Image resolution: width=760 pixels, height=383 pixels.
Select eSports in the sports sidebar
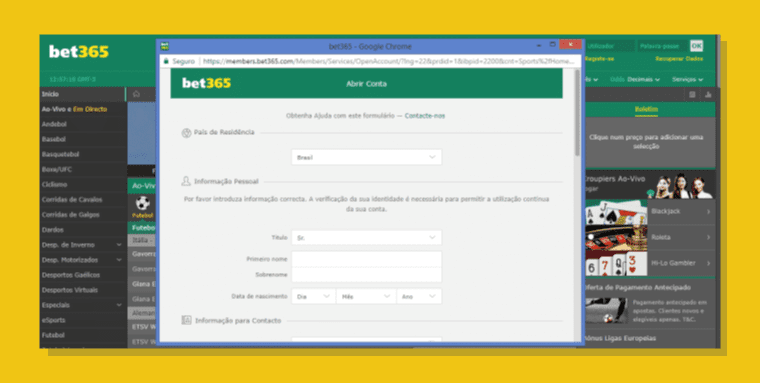click(x=83, y=320)
